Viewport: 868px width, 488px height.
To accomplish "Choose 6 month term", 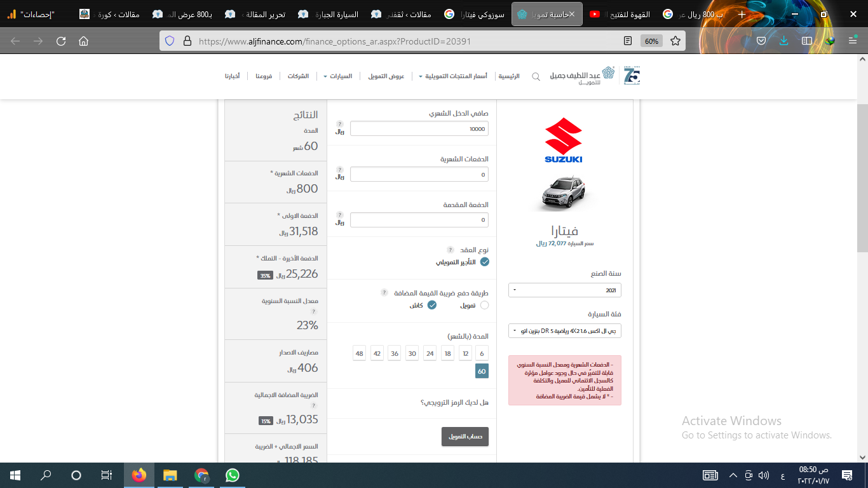I will click(482, 353).
